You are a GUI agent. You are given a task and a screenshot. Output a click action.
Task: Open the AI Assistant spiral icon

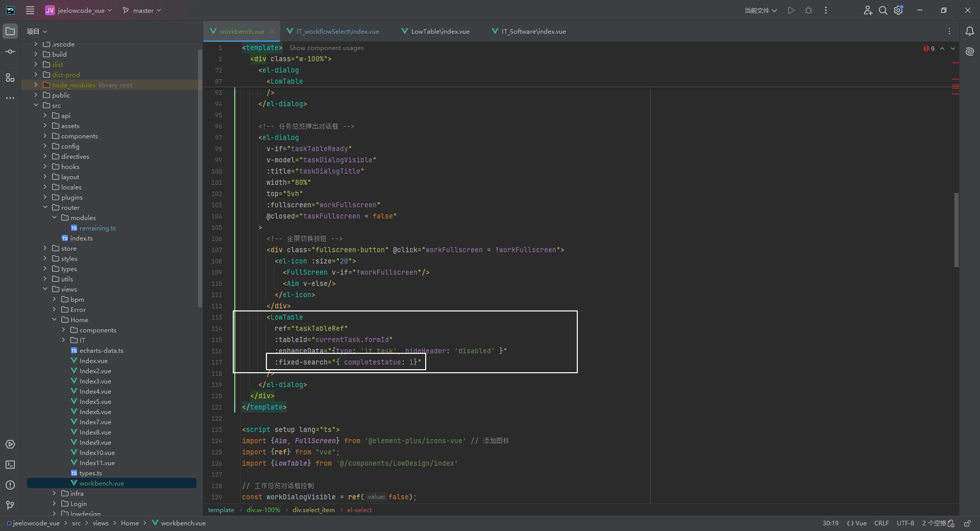click(970, 52)
